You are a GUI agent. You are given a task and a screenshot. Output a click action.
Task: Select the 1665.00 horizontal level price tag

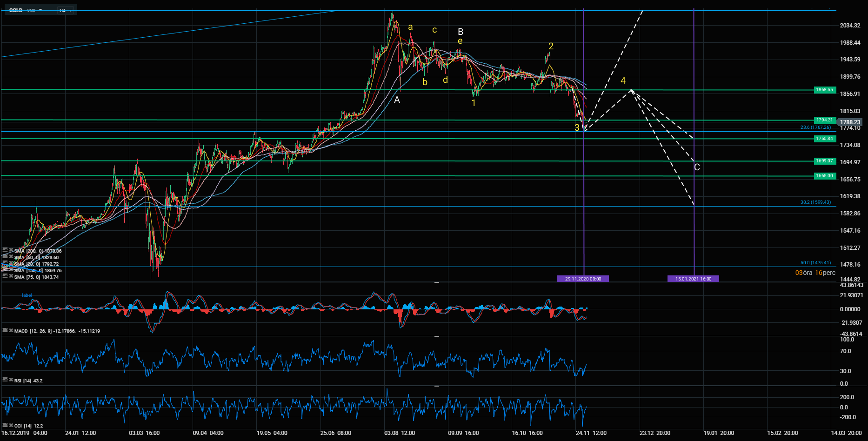point(824,176)
